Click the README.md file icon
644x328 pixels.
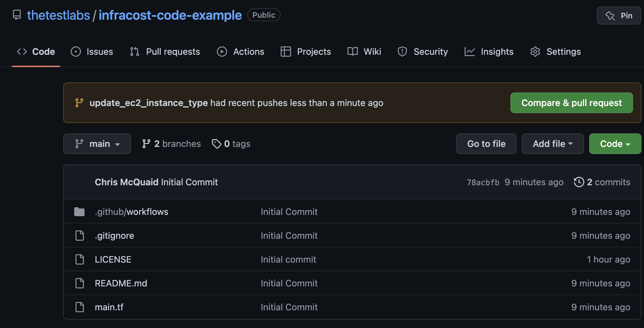pos(79,283)
